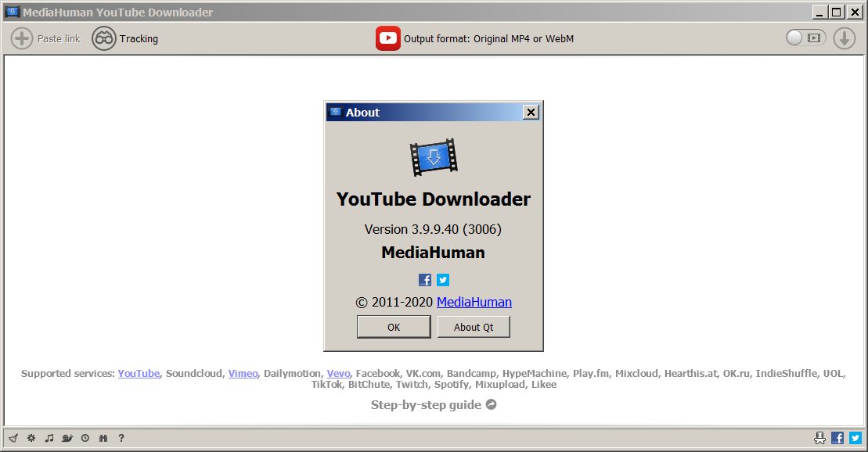
Task: Open the MediaHuman copyright link
Action: (x=474, y=302)
